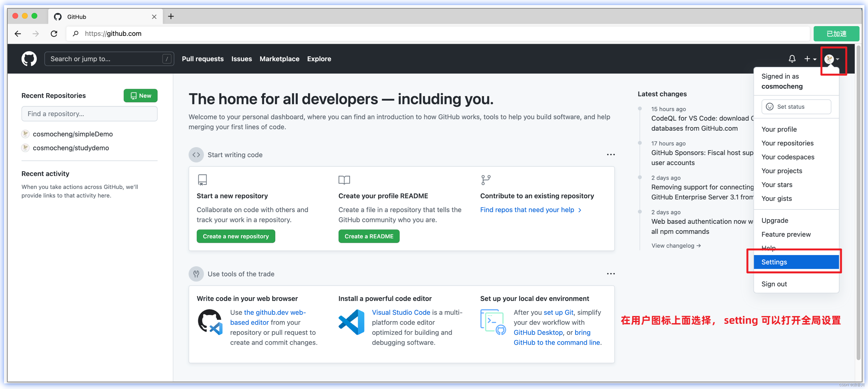The width and height of the screenshot is (868, 389).
Task: Click the repository icon above Start a new repository
Action: point(202,180)
